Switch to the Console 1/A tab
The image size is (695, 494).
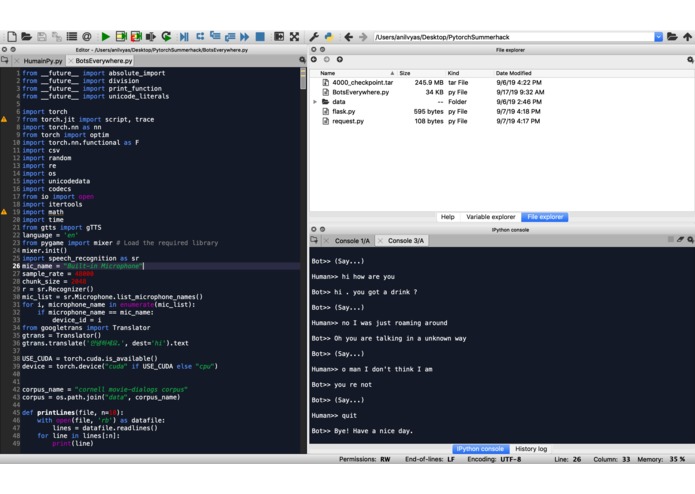[x=352, y=241]
